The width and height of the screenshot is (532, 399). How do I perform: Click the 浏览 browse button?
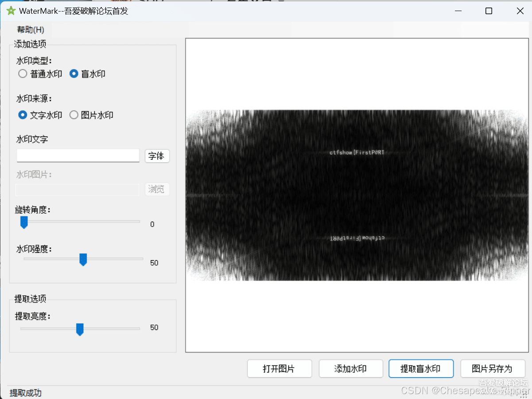click(x=157, y=190)
